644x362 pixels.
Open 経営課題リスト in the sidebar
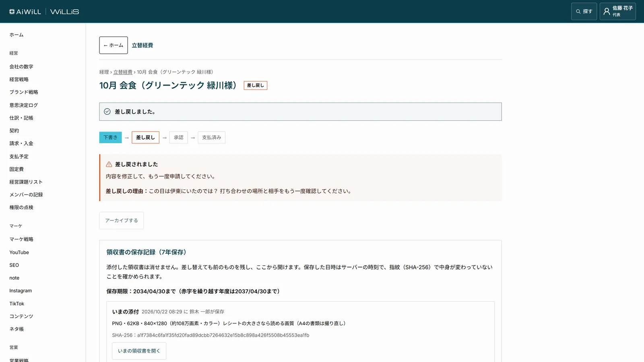click(x=26, y=182)
